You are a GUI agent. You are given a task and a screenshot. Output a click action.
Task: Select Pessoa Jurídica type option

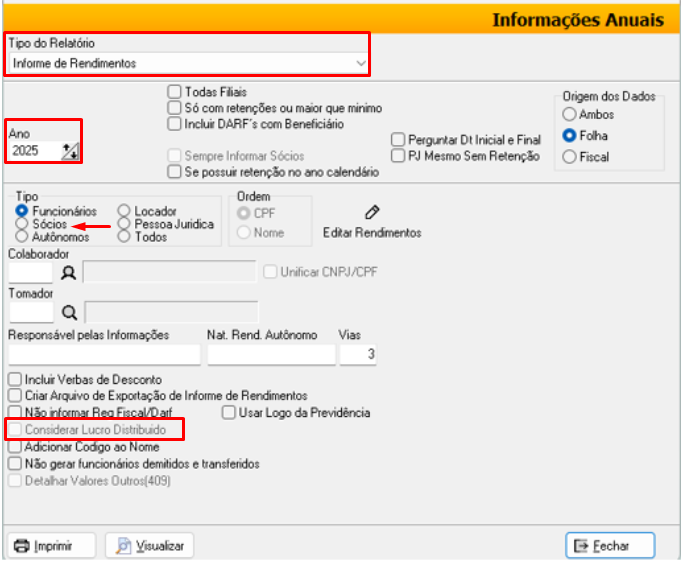[x=124, y=225]
